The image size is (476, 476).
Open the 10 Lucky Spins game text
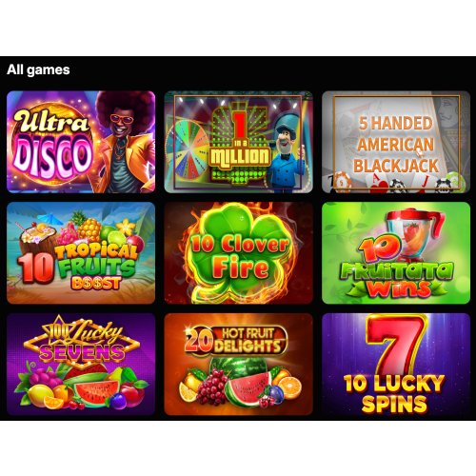394,393
